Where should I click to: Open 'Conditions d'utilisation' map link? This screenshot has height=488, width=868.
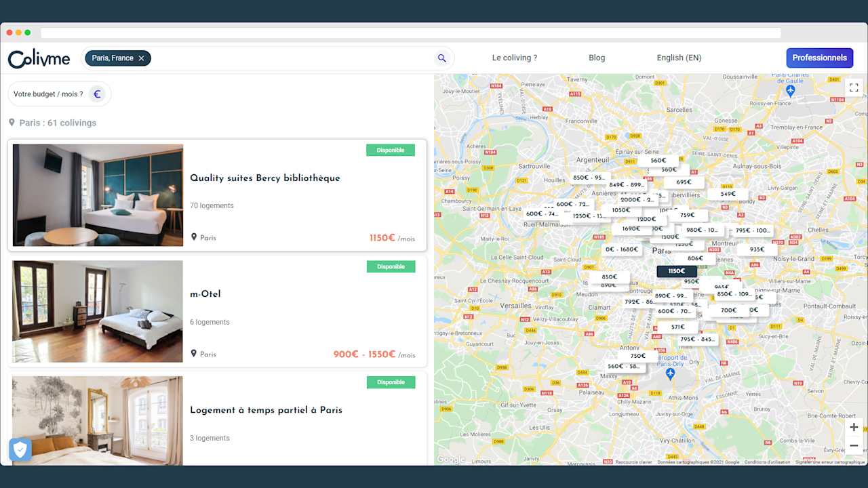(767, 462)
